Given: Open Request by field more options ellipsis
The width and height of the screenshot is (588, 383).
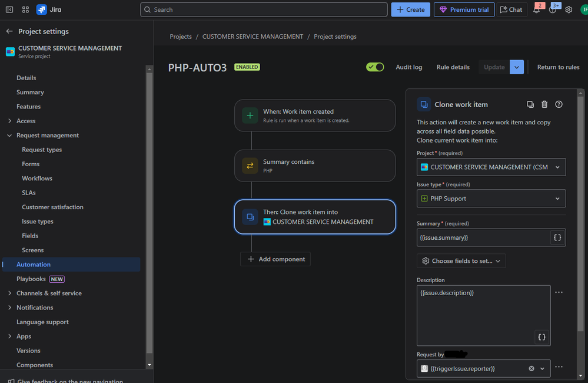Looking at the screenshot, I should click(559, 367).
